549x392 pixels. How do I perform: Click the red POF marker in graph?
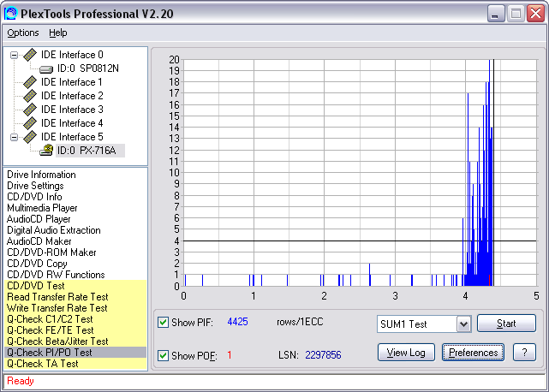pyautogui.click(x=489, y=281)
